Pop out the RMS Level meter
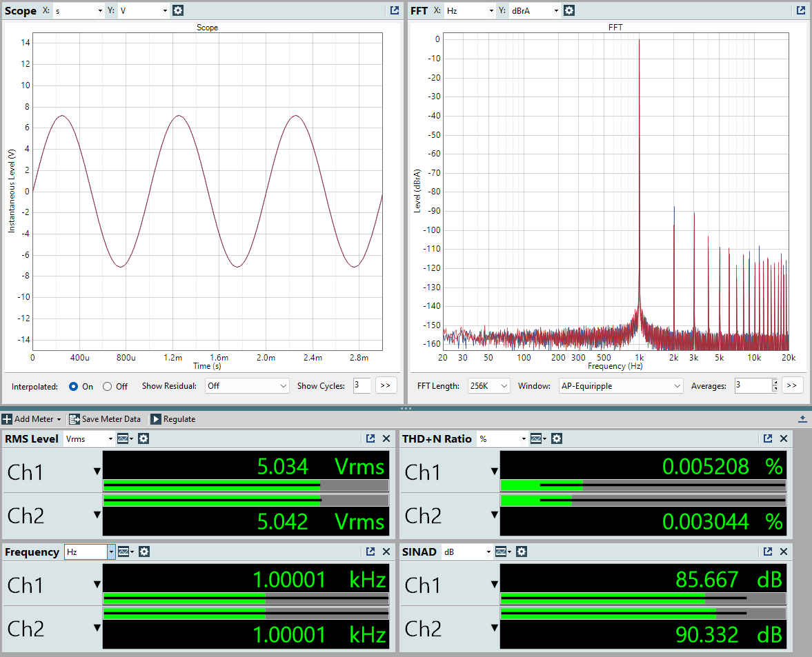The height and width of the screenshot is (657, 812). (370, 438)
